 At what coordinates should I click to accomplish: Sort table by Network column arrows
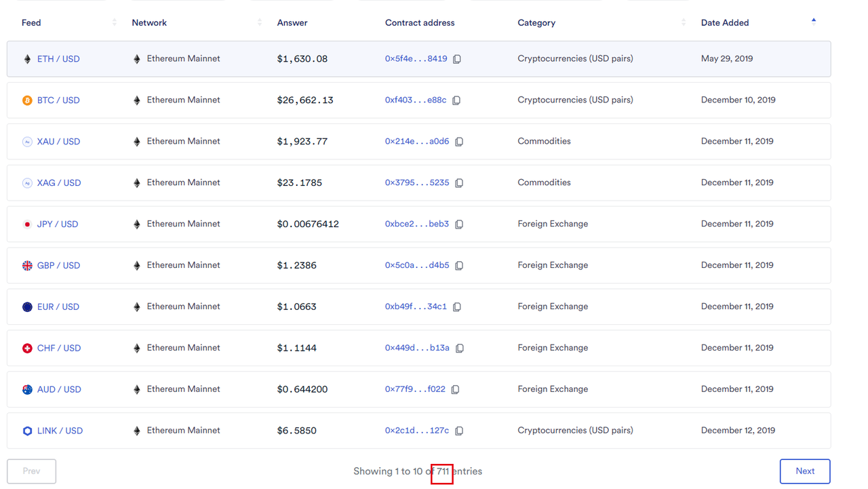point(260,22)
